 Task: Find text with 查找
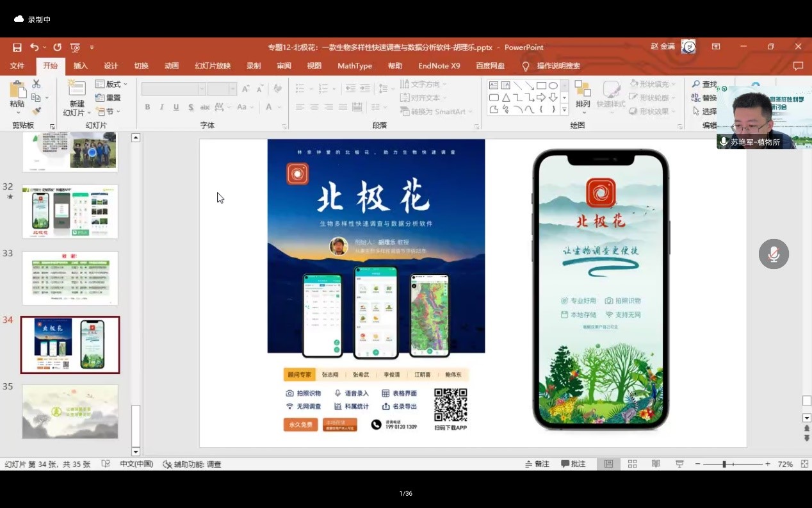tap(704, 84)
